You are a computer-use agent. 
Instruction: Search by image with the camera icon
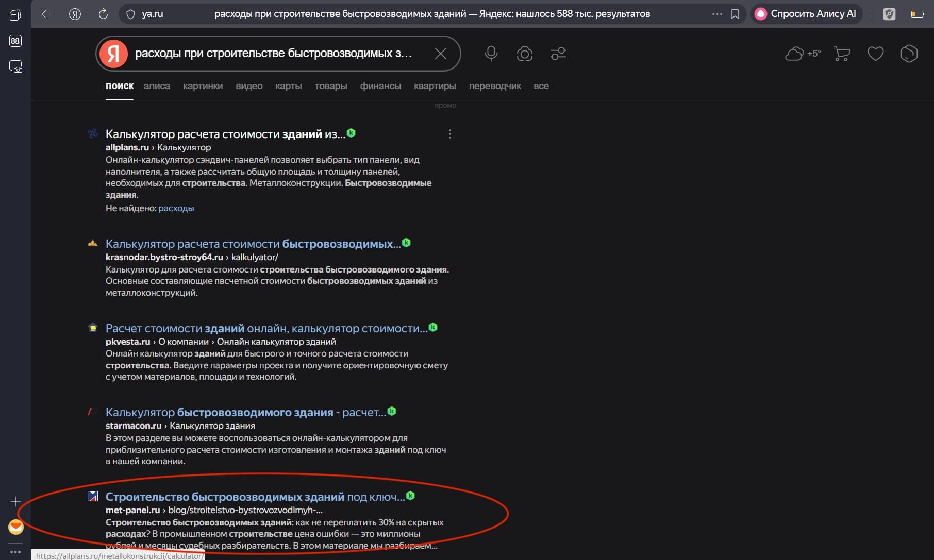(x=525, y=54)
